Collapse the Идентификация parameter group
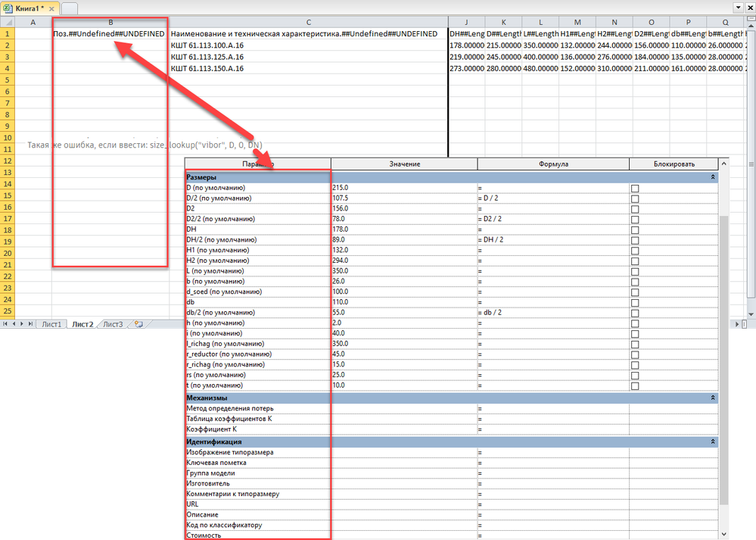 pyautogui.click(x=713, y=442)
